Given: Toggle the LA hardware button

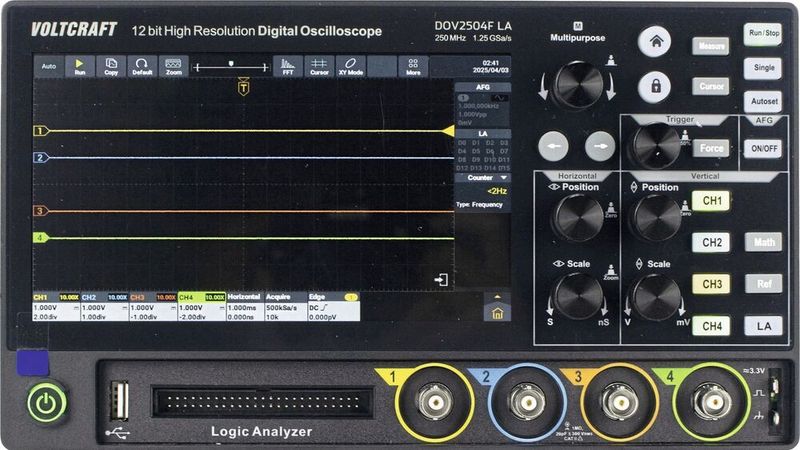Looking at the screenshot, I should tap(764, 327).
